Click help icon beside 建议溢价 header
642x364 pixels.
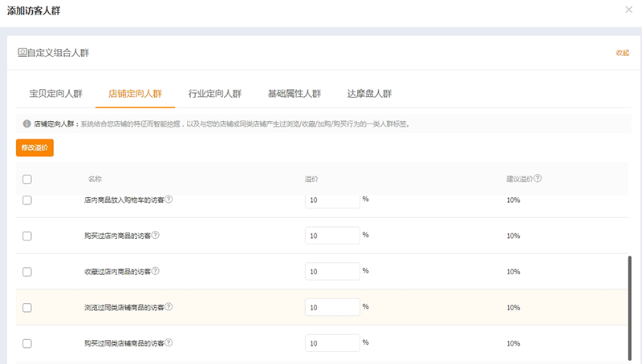point(538,179)
